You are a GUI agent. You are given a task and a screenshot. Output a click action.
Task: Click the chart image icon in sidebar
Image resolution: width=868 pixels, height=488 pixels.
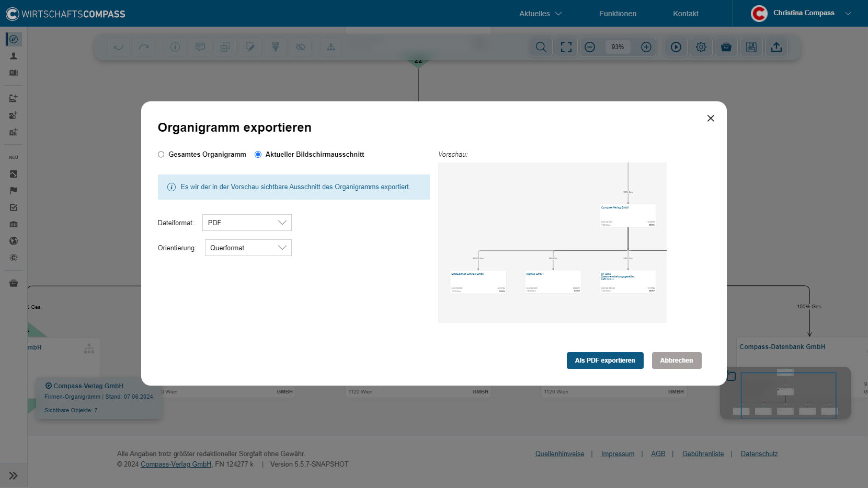click(14, 174)
